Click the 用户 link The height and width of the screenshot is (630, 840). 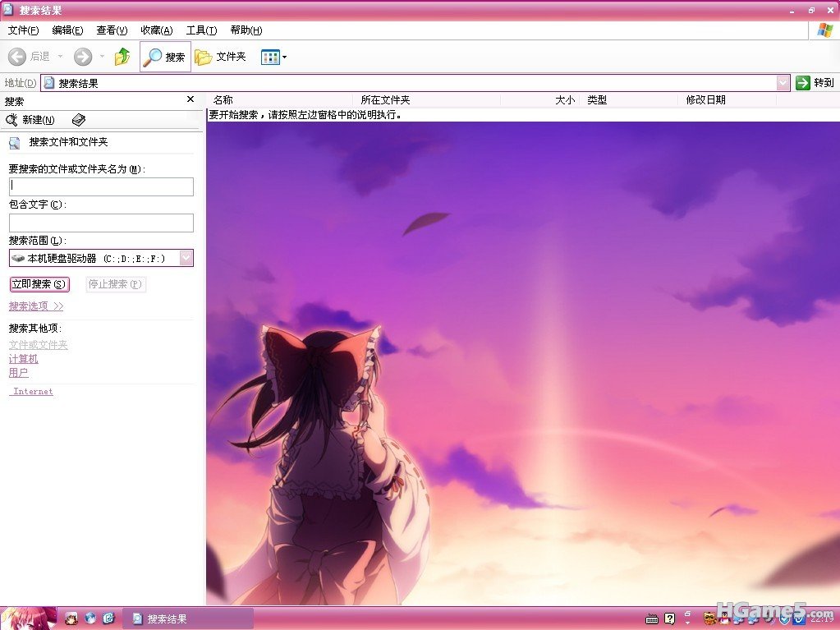click(x=18, y=372)
